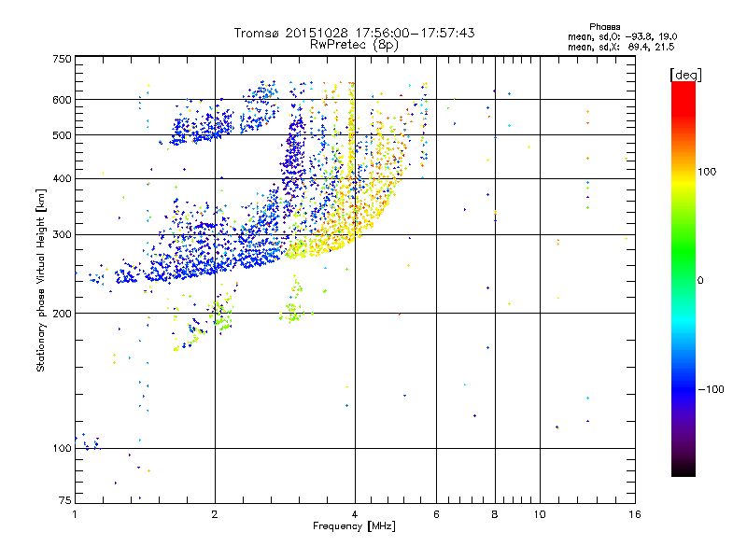Click the black bottom end of the colorbar
The width and height of the screenshot is (747, 560).
[684, 469]
